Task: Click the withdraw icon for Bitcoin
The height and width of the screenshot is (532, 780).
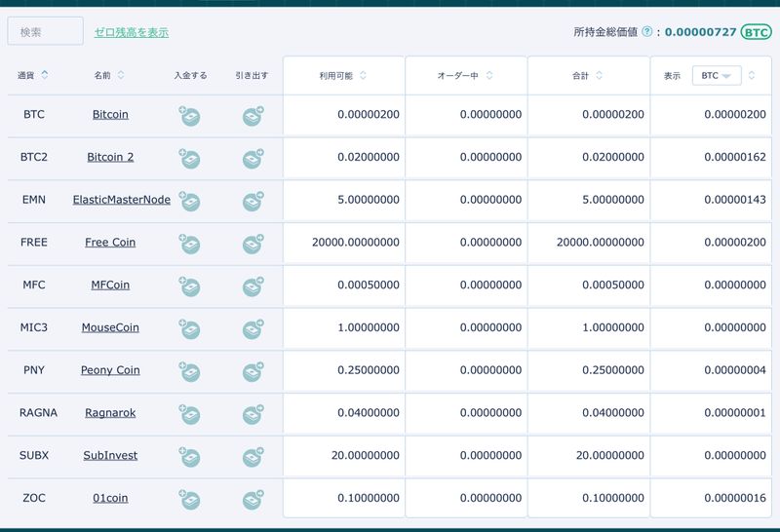Action: 253,116
